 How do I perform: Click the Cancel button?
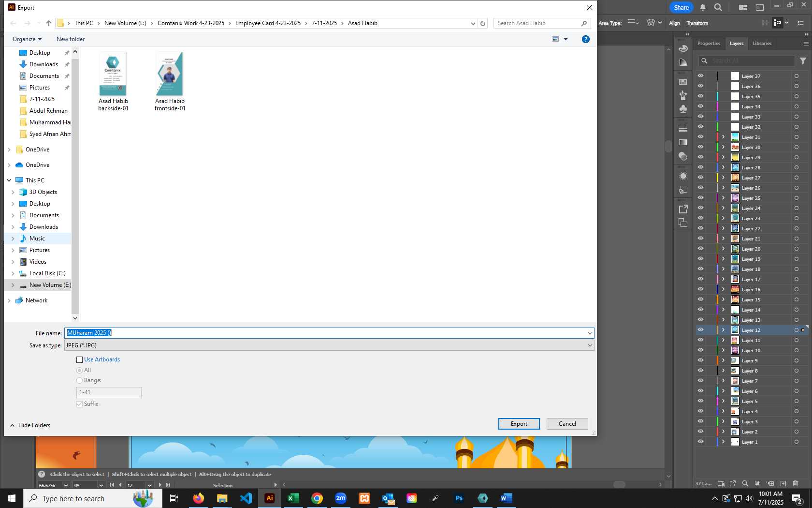pyautogui.click(x=567, y=424)
